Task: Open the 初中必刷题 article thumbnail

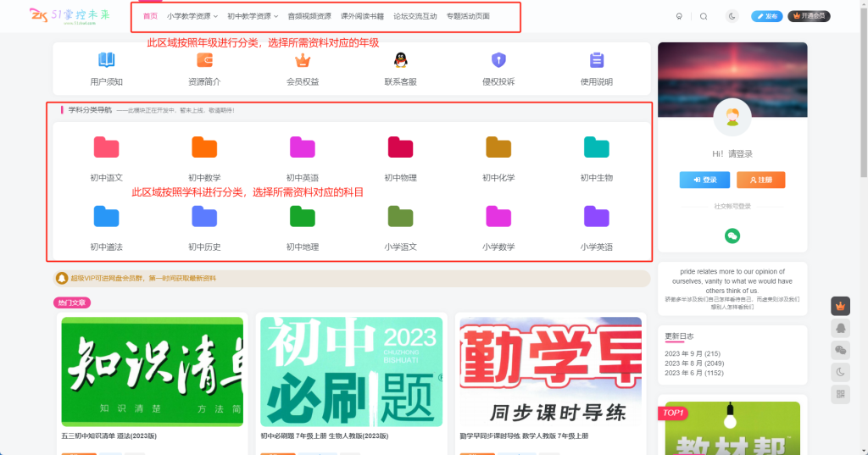Action: point(352,371)
